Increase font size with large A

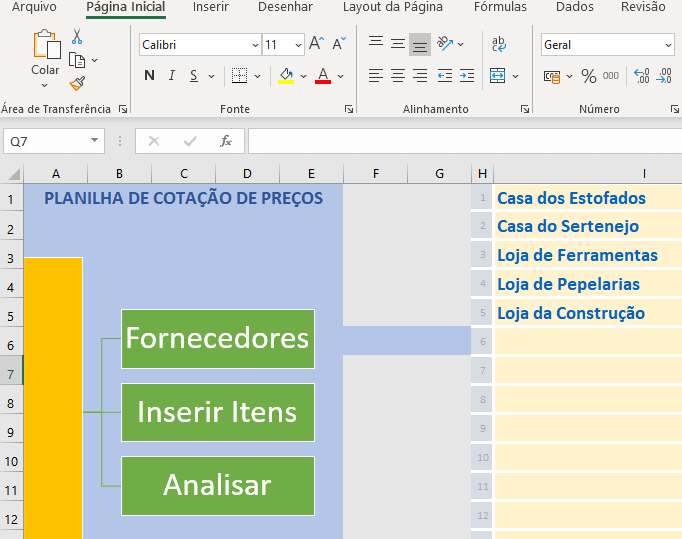click(x=316, y=44)
